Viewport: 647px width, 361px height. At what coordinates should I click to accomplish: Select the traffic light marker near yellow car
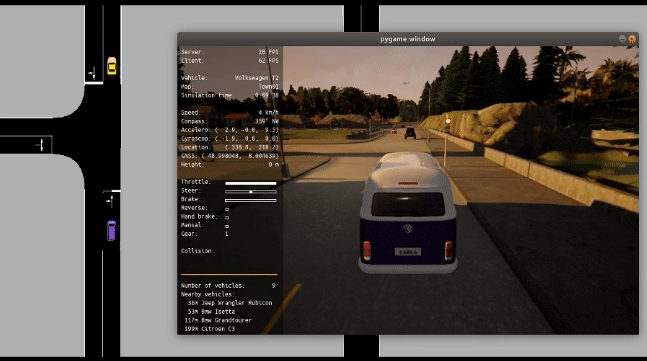[93, 73]
